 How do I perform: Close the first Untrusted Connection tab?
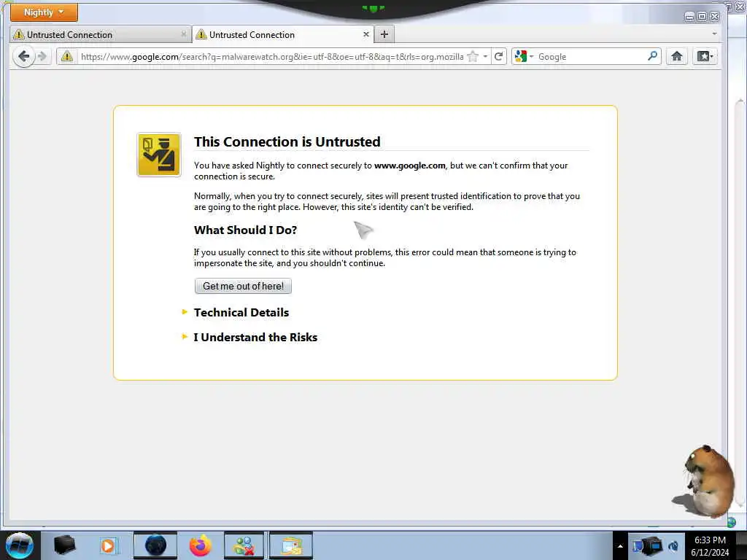[x=183, y=34]
